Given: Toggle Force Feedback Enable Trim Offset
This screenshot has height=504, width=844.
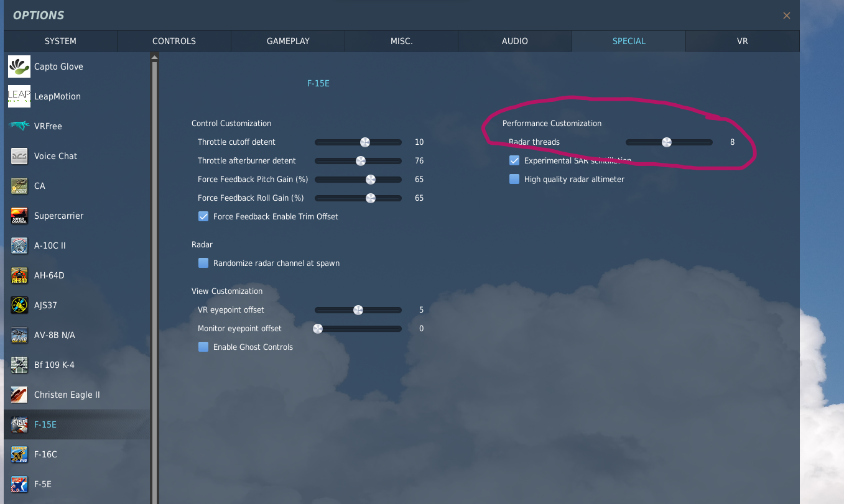Looking at the screenshot, I should (203, 216).
